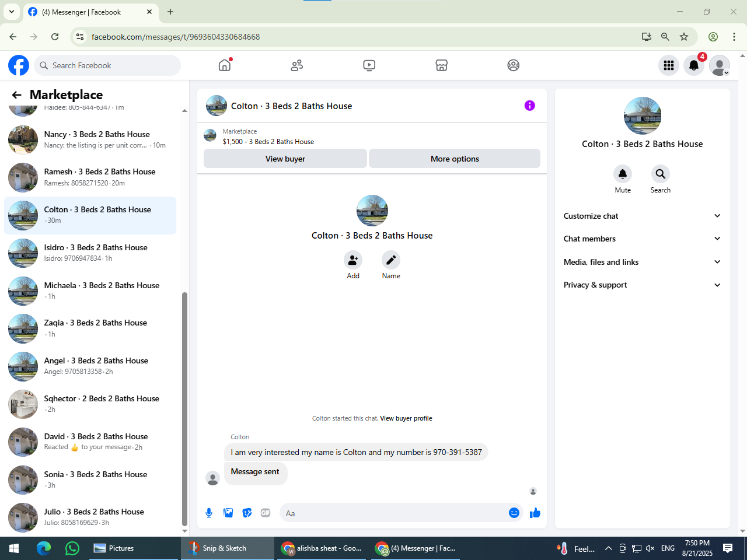The height and width of the screenshot is (560, 747).
Task: Open Ramesh's chat conversation
Action: (90, 177)
